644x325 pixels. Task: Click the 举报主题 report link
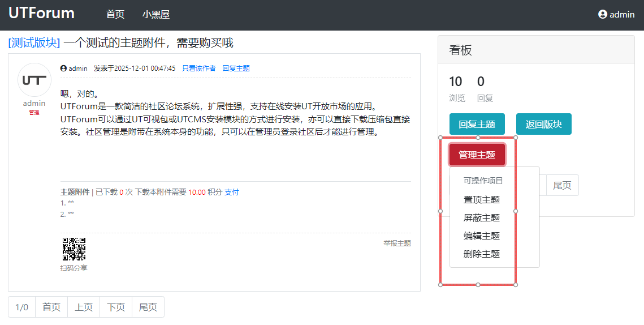397,243
